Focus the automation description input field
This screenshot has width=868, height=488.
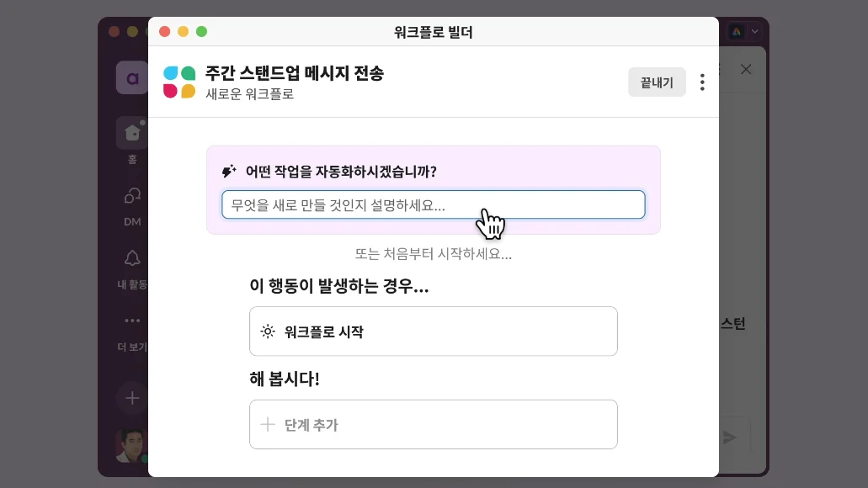tap(433, 204)
